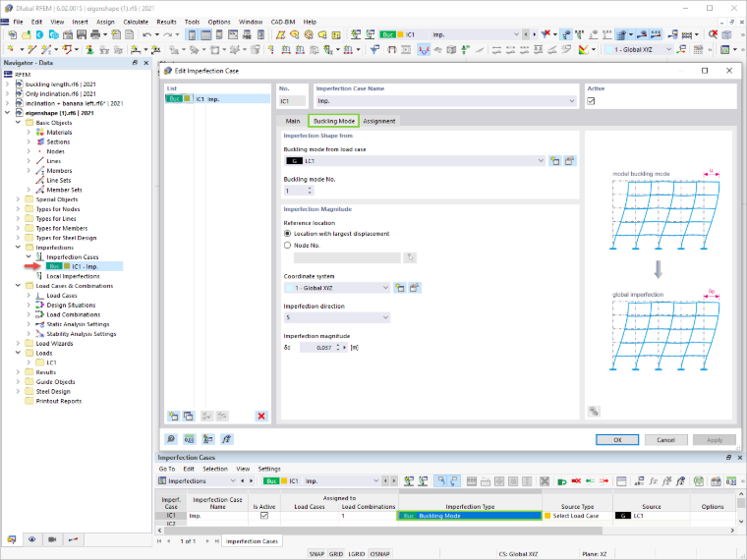Open the Calculate menu

tap(136, 22)
